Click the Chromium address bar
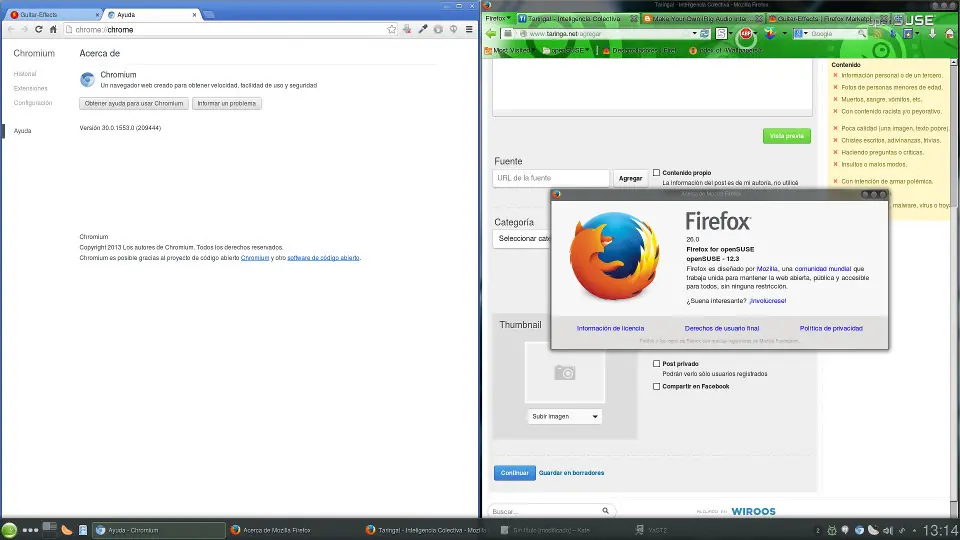The width and height of the screenshot is (960, 540). point(231,29)
